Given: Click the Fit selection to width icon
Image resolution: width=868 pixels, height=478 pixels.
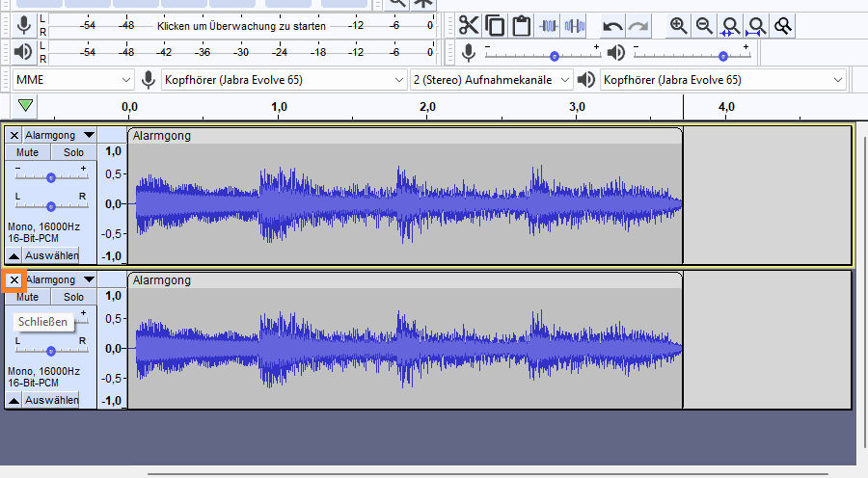Looking at the screenshot, I should [730, 26].
